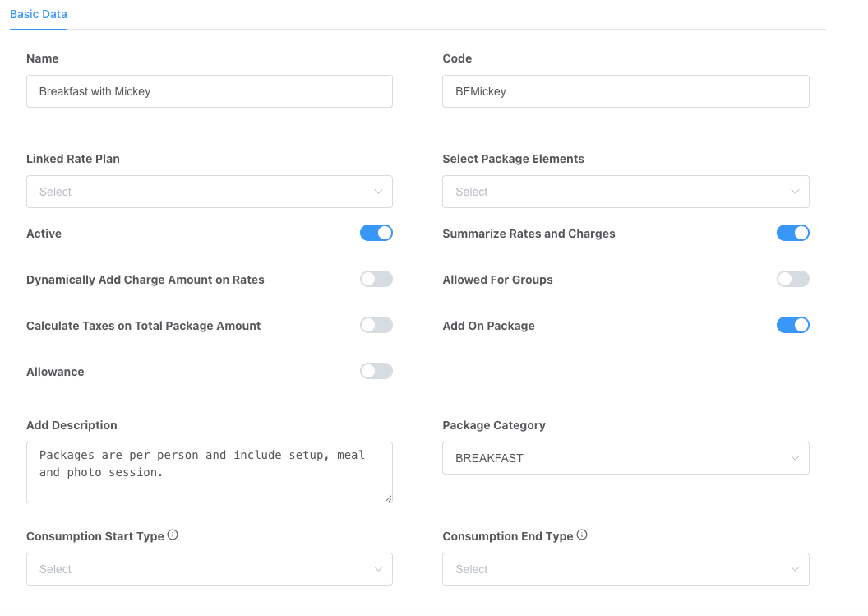Click the chevron arrow in Package Category
The height and width of the screenshot is (616, 868).
coord(794,458)
